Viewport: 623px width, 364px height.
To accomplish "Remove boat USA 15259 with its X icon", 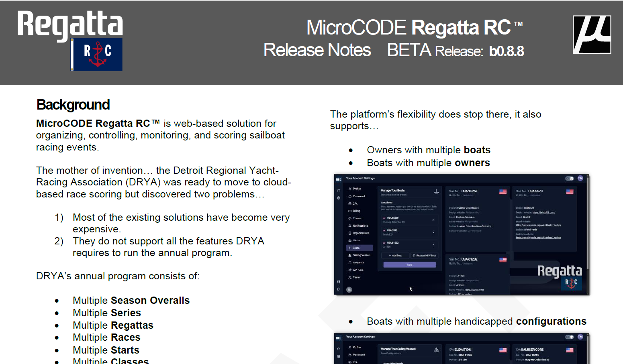I will point(433,220).
